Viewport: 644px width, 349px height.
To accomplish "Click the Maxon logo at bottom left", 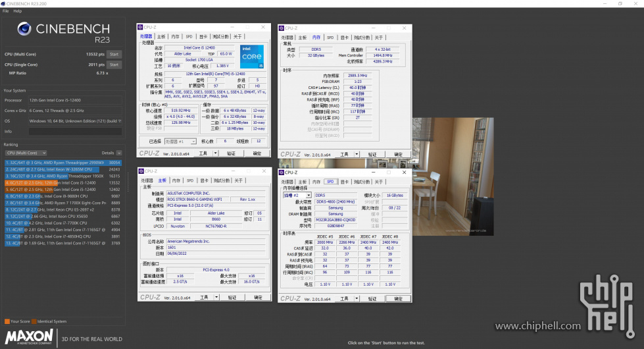I will 29,336.
